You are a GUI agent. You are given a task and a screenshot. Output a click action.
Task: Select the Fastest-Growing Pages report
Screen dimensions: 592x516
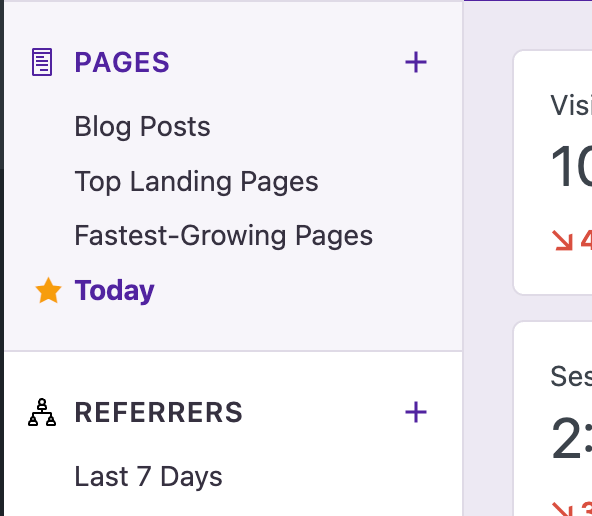pos(224,236)
